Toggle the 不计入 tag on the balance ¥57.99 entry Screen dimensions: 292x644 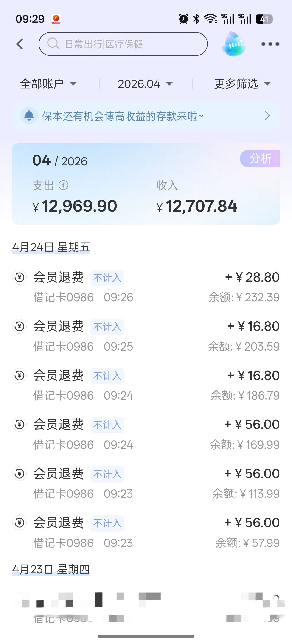[x=107, y=523]
